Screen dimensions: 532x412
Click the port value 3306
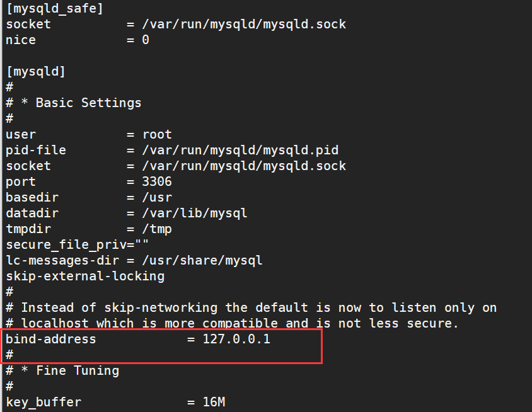coord(157,182)
